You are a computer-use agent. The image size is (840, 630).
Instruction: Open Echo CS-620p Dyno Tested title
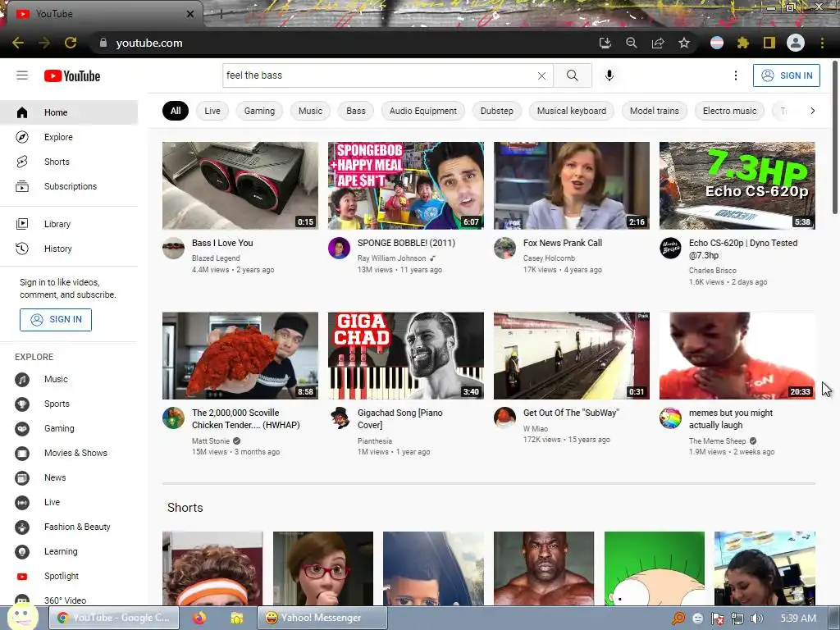[743, 249]
